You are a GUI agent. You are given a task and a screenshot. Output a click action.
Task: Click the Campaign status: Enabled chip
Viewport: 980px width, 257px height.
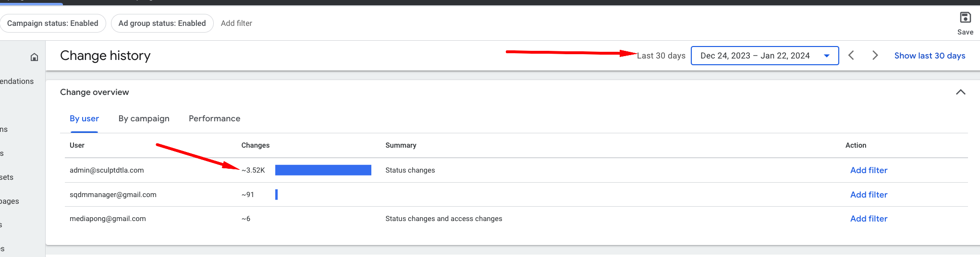[x=52, y=23]
